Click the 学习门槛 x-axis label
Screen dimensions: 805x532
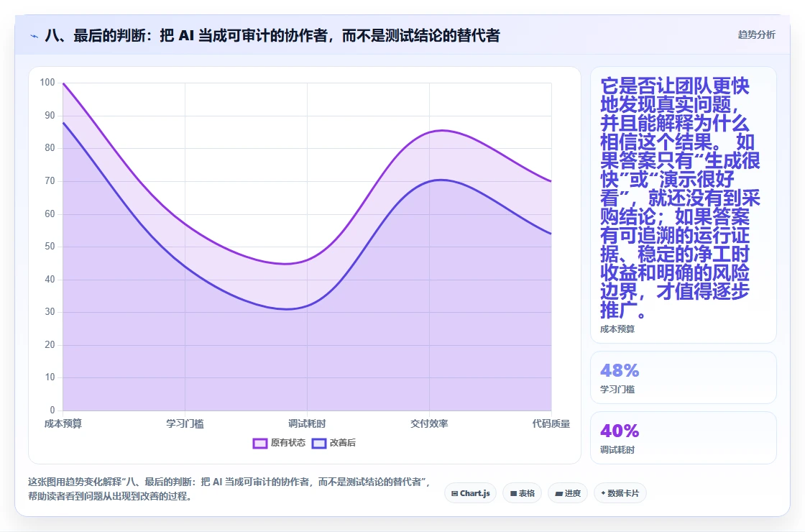185,423
